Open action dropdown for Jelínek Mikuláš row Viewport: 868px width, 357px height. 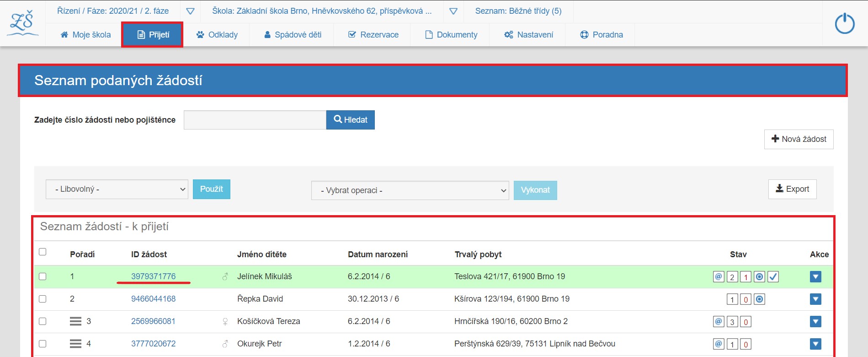click(x=815, y=277)
